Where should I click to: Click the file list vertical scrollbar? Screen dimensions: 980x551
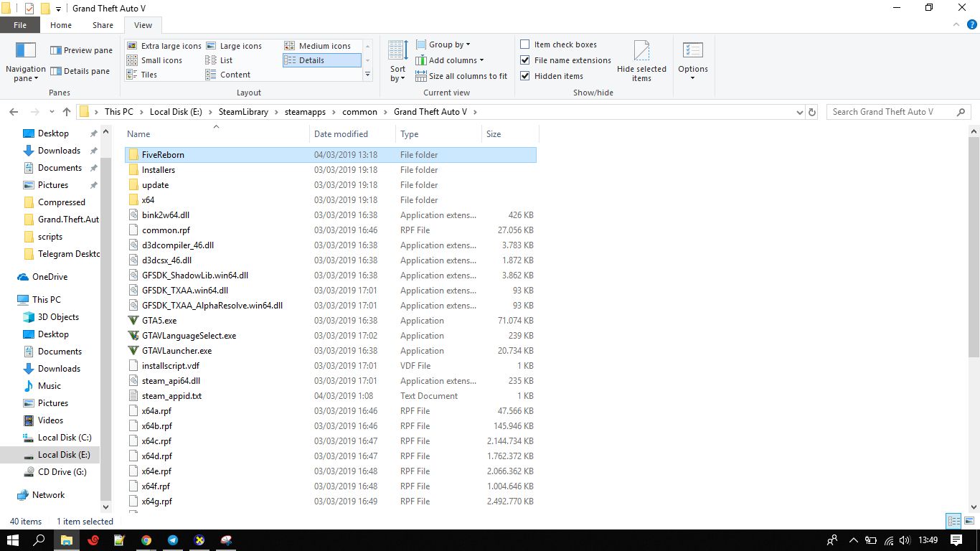click(x=974, y=246)
